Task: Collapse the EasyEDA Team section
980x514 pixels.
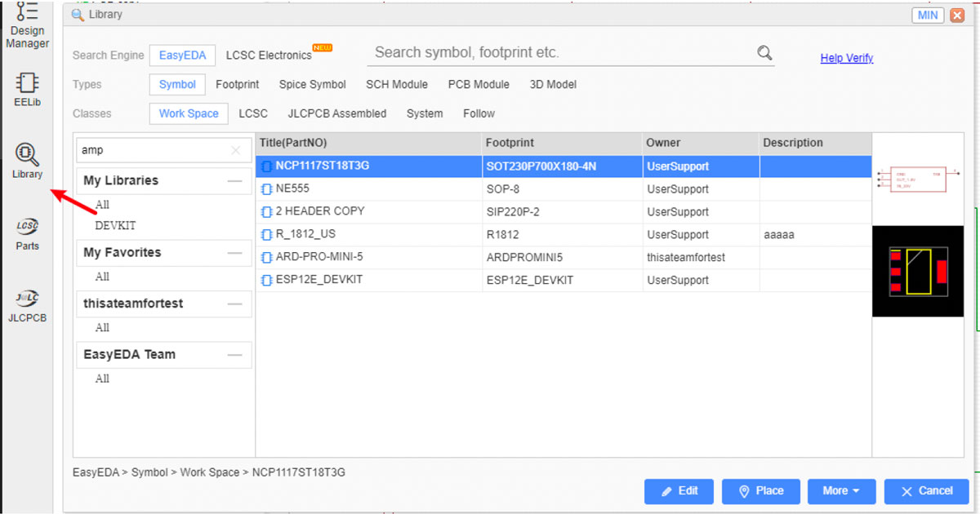Action: click(x=235, y=355)
